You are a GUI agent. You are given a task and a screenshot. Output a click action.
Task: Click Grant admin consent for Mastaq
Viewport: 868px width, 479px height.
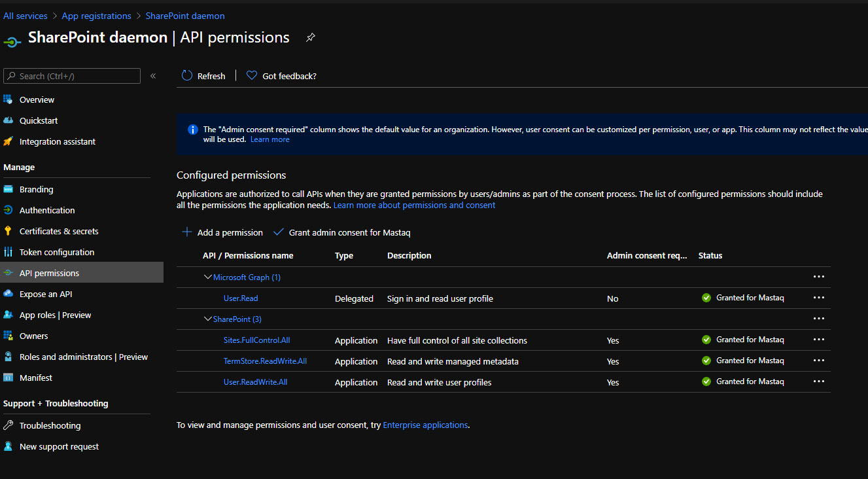click(349, 232)
